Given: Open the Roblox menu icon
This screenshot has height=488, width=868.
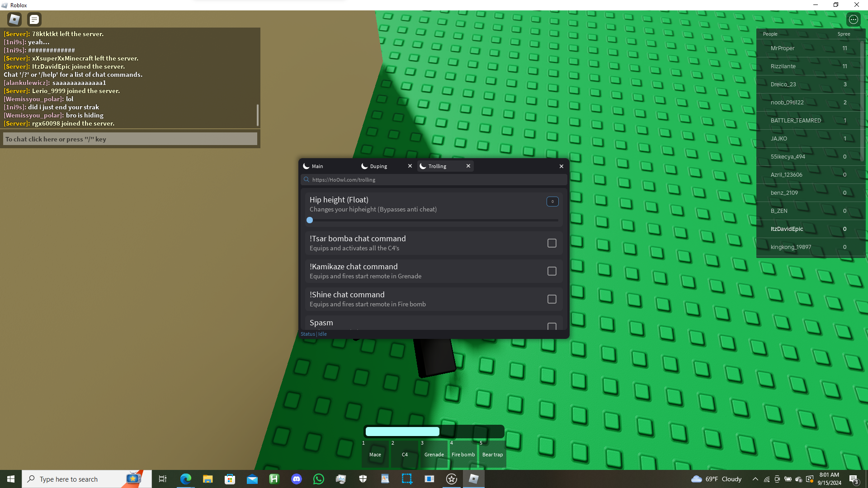Looking at the screenshot, I should [14, 19].
